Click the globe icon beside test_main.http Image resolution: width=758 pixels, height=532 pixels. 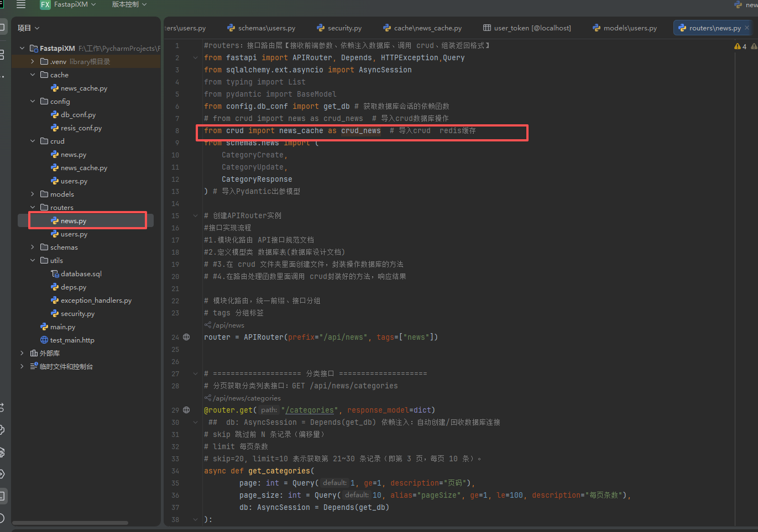[x=44, y=340]
